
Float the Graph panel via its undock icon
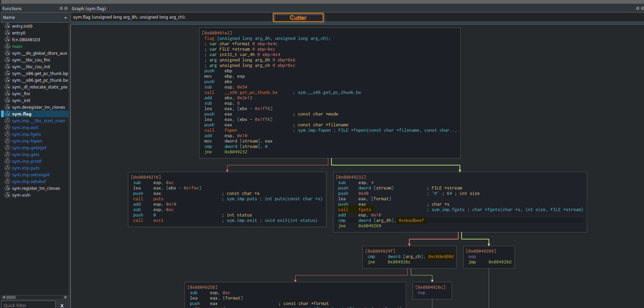[638, 8]
